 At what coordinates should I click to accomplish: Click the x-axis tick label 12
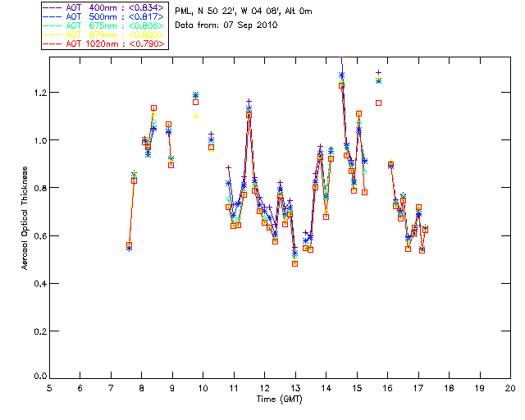pos(264,388)
